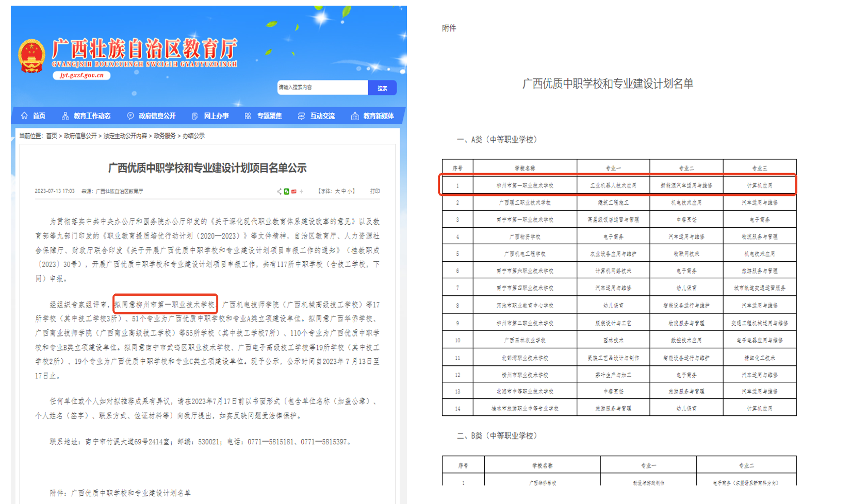
Task: Click the cell 高星级饭店运营与管理
Action: [x=613, y=220]
